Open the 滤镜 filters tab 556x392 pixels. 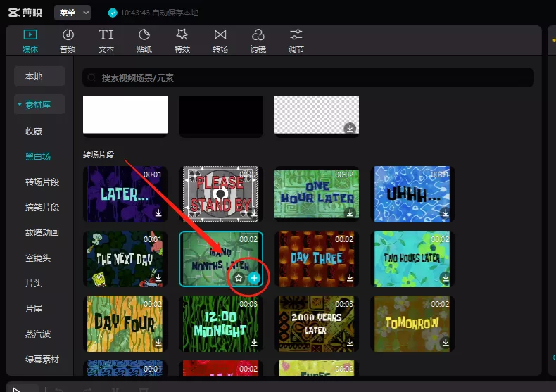(x=258, y=41)
